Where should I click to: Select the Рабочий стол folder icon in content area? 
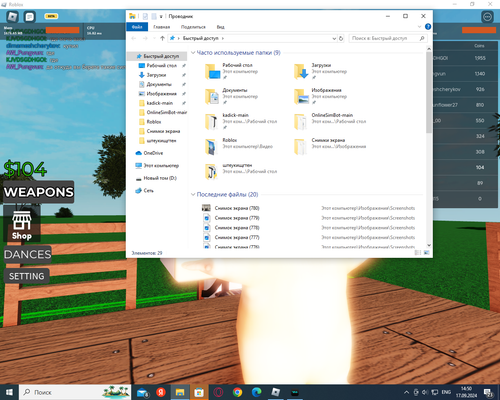[x=213, y=71]
